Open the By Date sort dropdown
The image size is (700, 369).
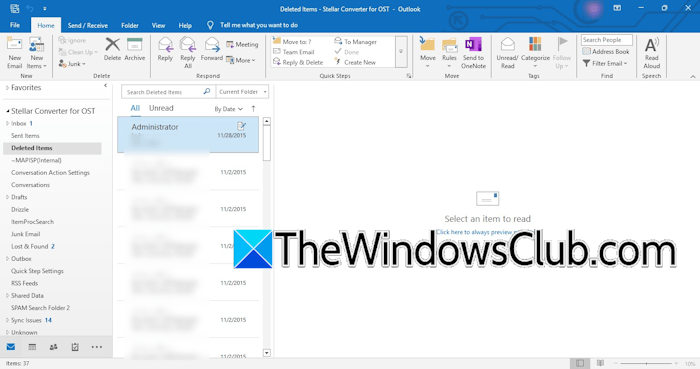point(228,109)
